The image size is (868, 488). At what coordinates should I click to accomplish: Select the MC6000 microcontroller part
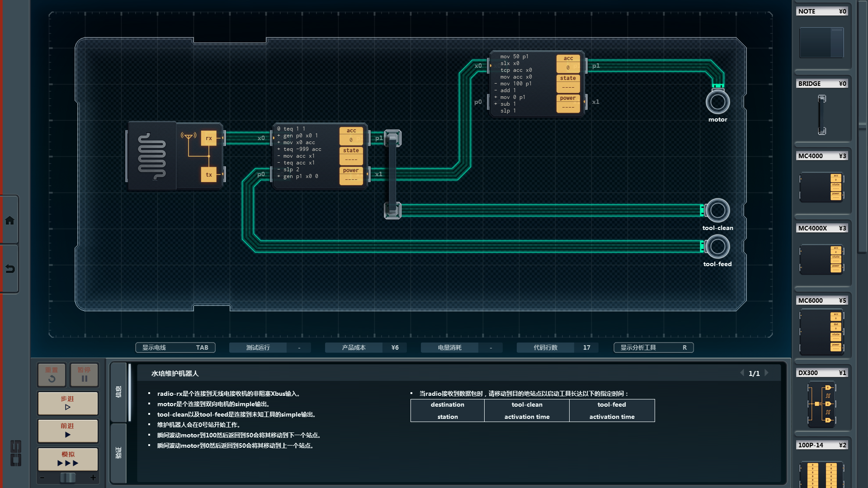821,332
